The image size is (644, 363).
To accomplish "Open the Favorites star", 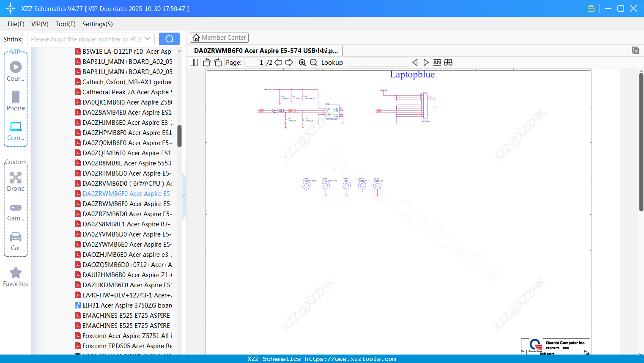I will coord(16,277).
